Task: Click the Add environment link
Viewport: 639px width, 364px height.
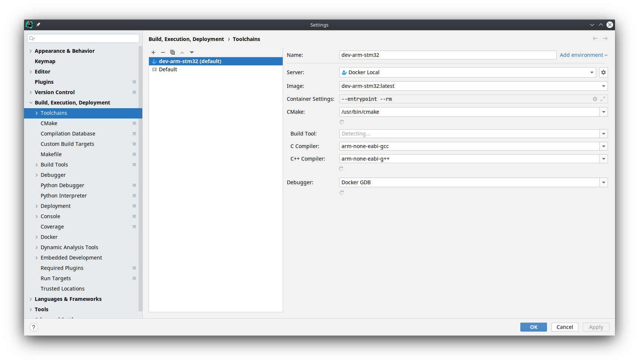Action: pos(584,55)
